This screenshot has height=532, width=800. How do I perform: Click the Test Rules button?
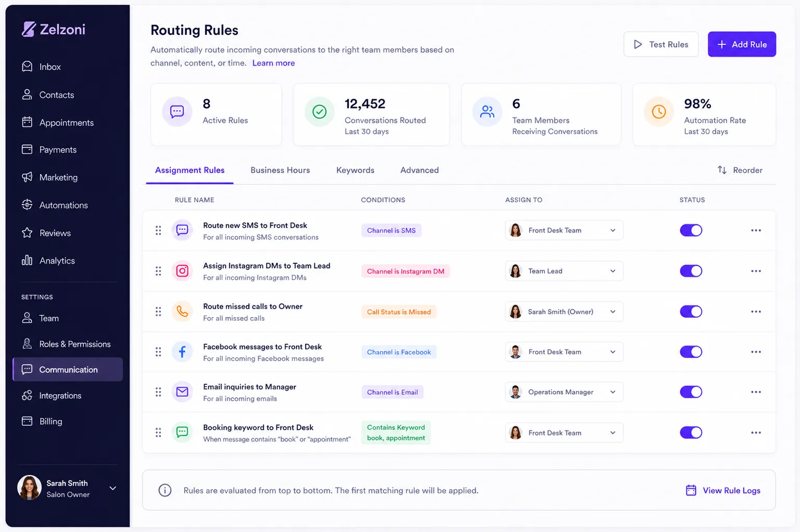pyautogui.click(x=661, y=44)
